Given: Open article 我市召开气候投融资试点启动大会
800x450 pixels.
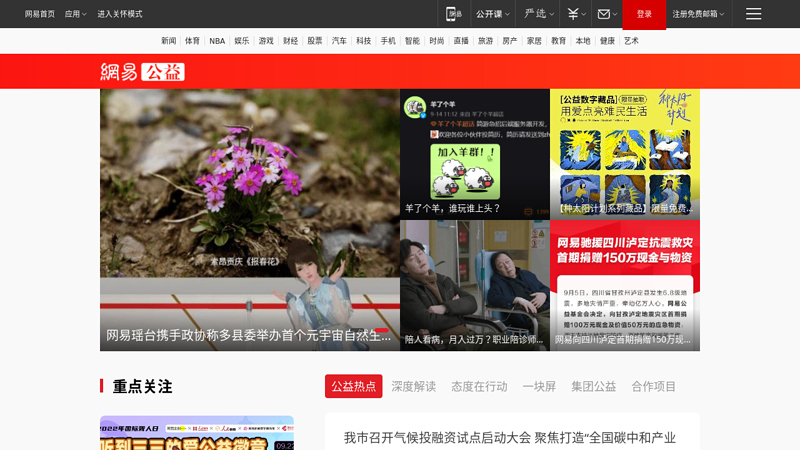Looking at the screenshot, I should click(x=510, y=438).
